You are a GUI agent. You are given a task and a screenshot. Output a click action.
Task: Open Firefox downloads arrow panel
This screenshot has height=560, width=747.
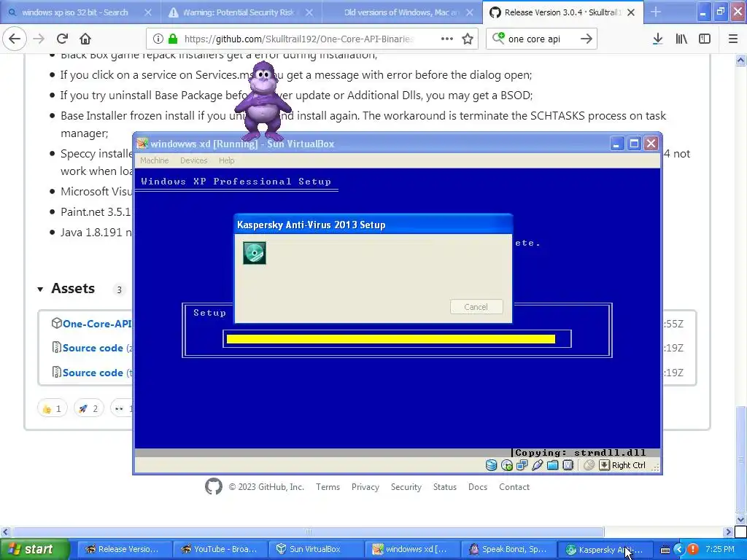pyautogui.click(x=657, y=39)
